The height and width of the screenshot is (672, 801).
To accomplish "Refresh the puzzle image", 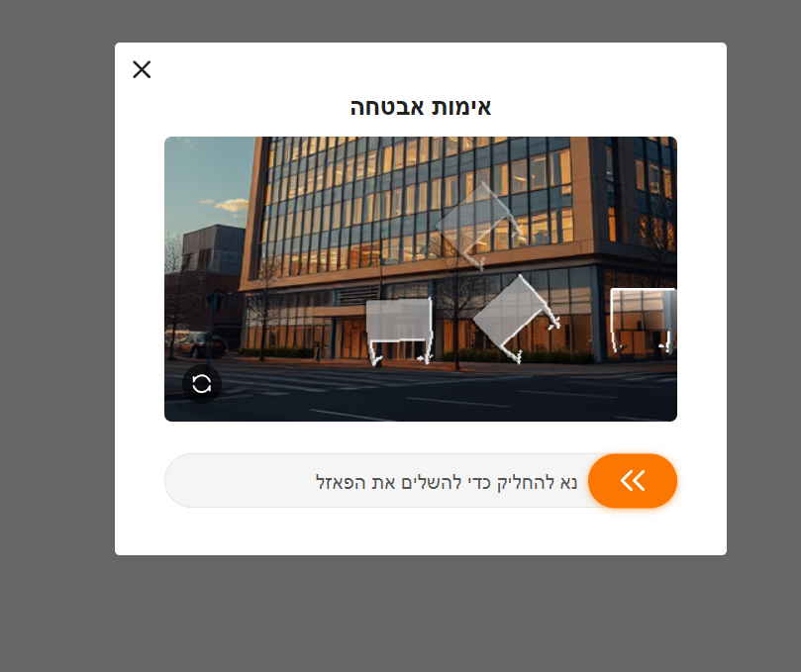I will (x=202, y=383).
